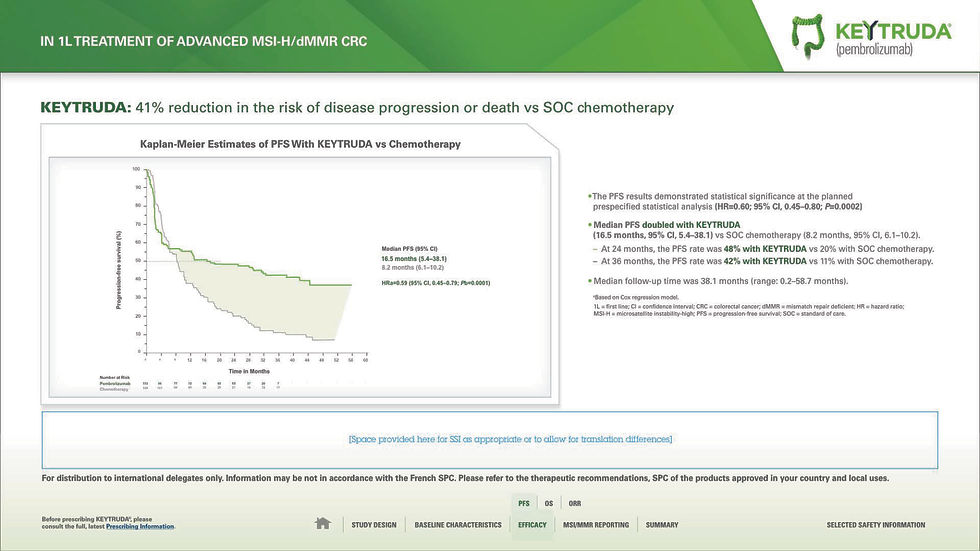Open MSI/MMR Reporting section
Viewport: 980px width, 551px height.
pyautogui.click(x=596, y=525)
